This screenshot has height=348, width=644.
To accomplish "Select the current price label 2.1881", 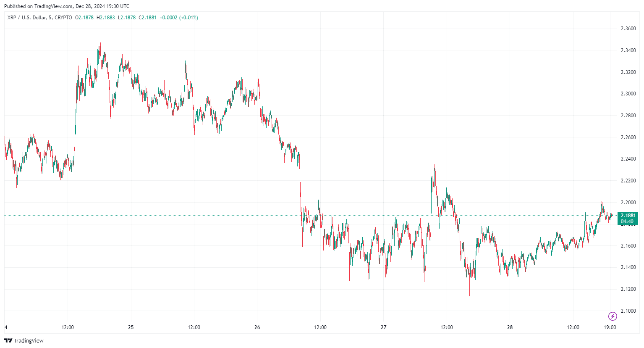I will click(x=628, y=216).
